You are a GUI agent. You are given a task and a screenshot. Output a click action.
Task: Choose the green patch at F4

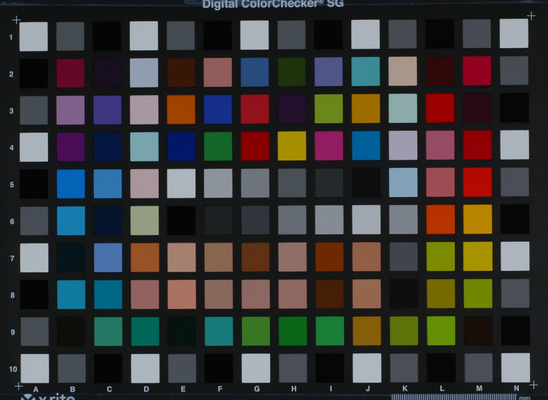[218, 146]
